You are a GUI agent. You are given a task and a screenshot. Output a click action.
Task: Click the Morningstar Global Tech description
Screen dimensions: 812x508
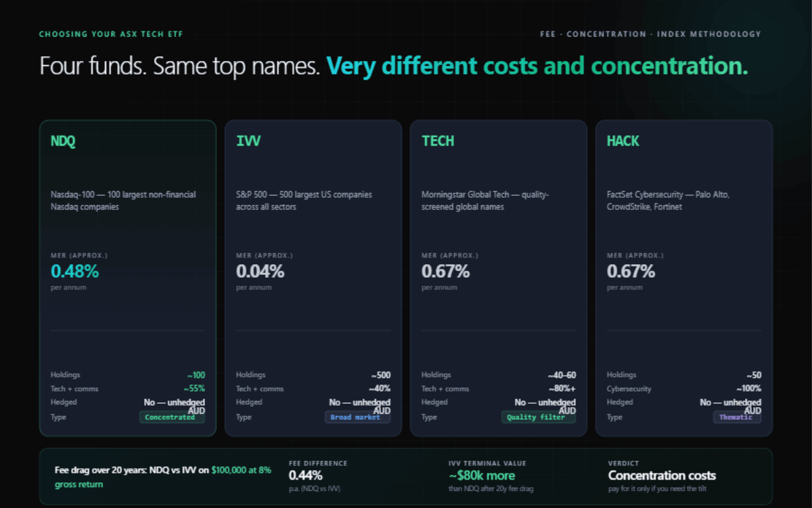pyautogui.click(x=485, y=200)
